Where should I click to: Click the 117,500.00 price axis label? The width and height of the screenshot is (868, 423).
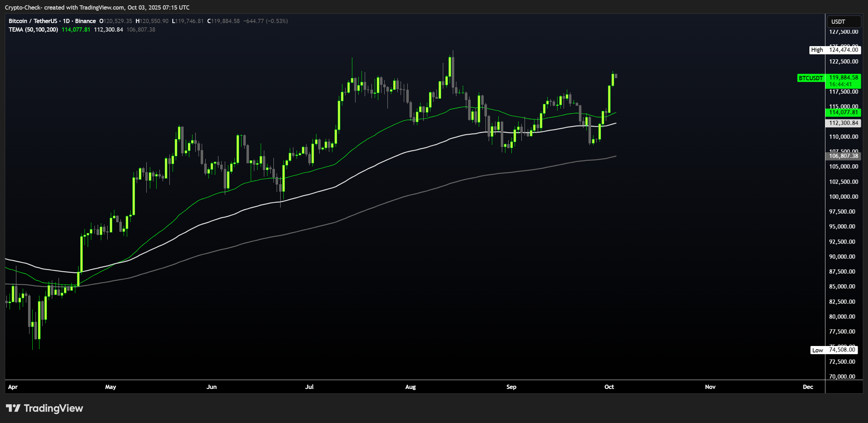coord(843,92)
